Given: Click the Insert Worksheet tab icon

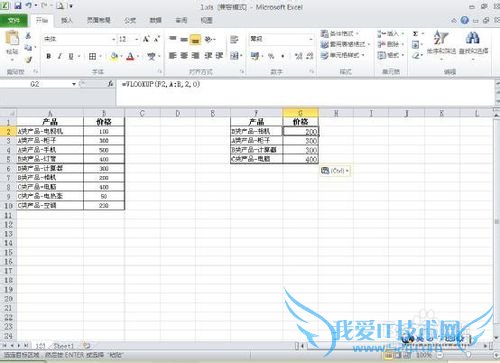Looking at the screenshot, I should (x=86, y=345).
